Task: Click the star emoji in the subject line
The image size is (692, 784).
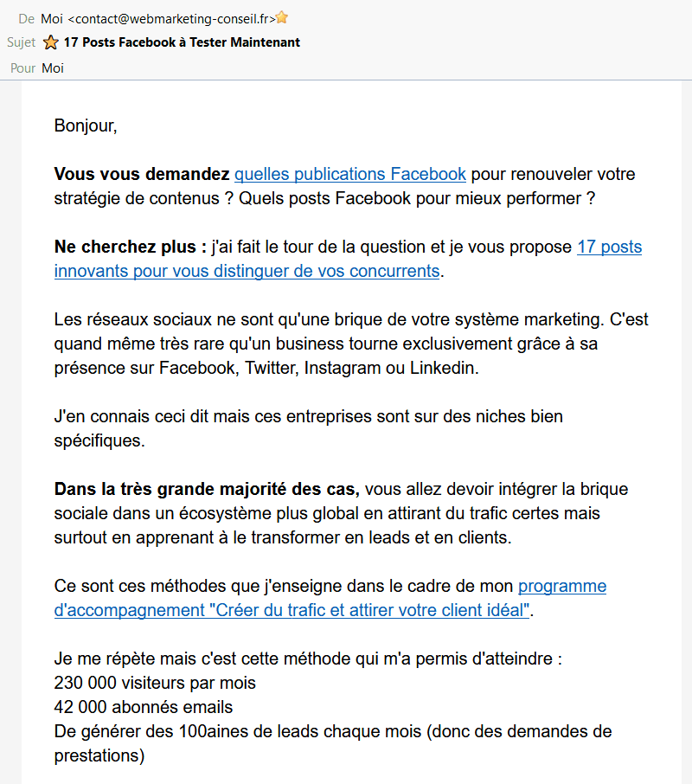Action: [51, 42]
